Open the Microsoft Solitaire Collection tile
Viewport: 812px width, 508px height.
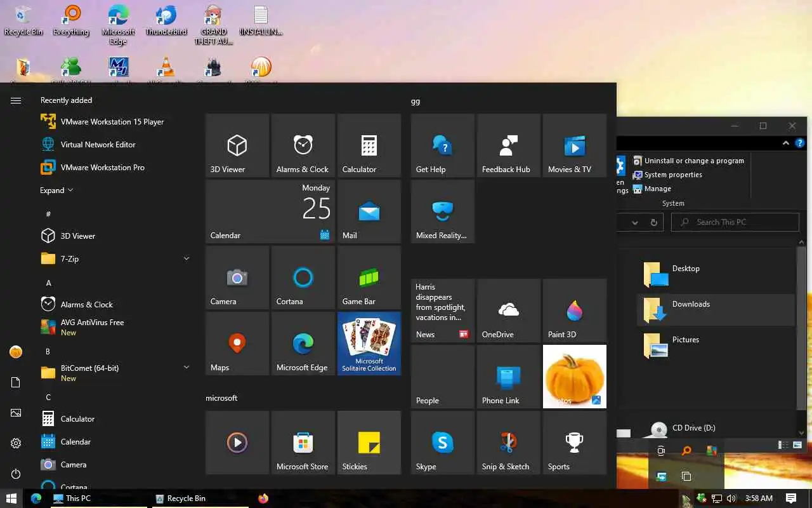click(369, 344)
